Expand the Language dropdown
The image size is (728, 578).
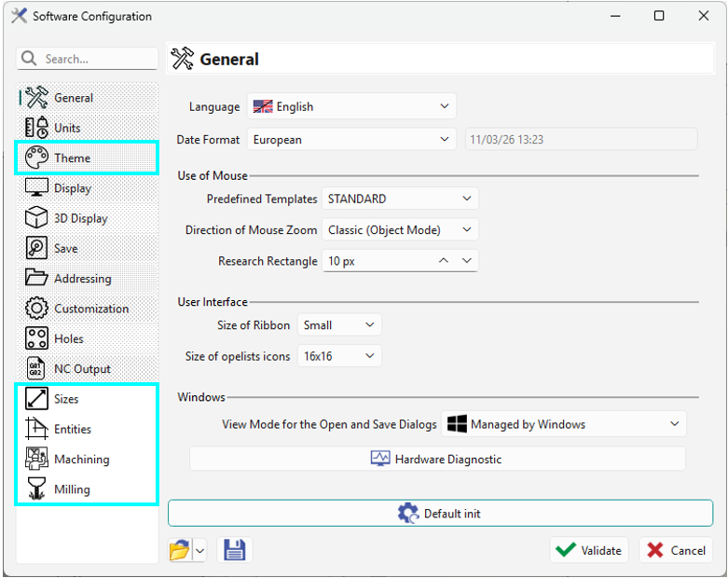click(x=444, y=107)
